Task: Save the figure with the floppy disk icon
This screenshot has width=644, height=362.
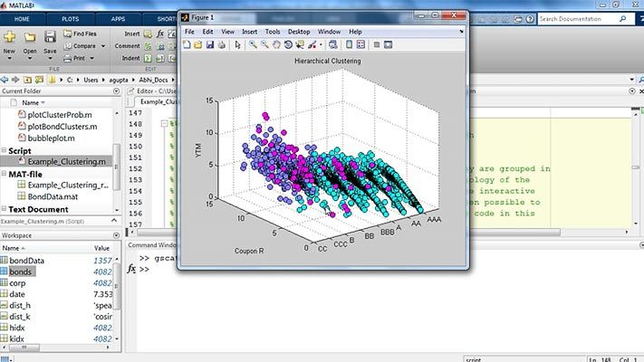Action: [x=209, y=44]
